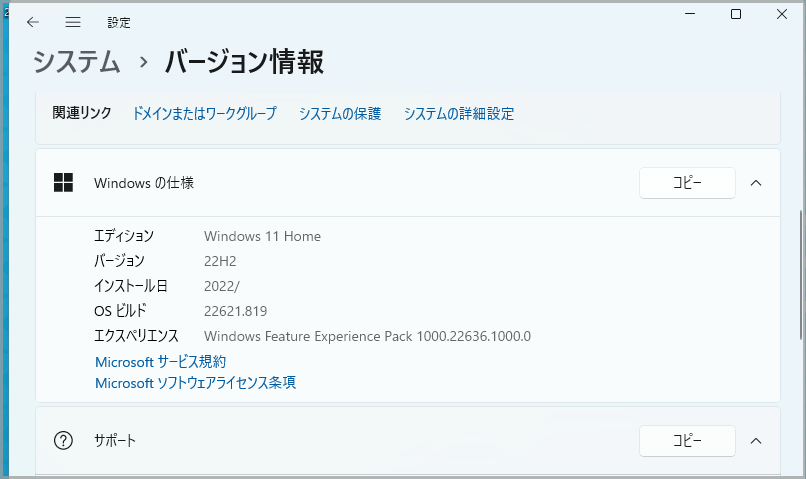Open システムの詳細設定 link
This screenshot has height=479, width=806.
point(459,114)
